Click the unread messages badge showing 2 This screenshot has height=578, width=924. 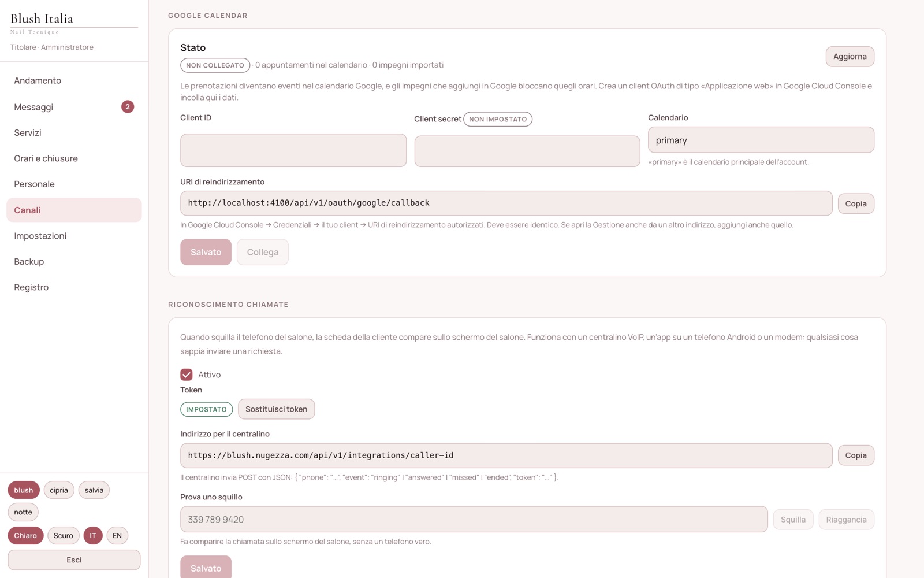[128, 107]
